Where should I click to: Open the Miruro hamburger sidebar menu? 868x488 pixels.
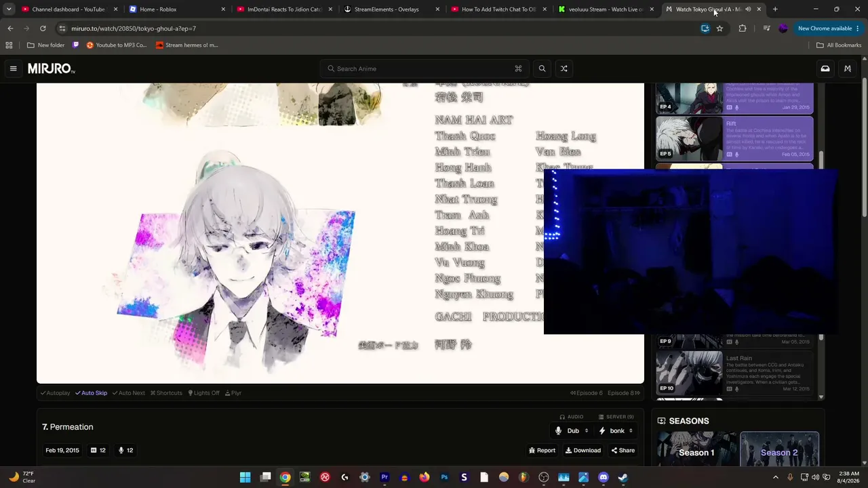click(x=13, y=68)
